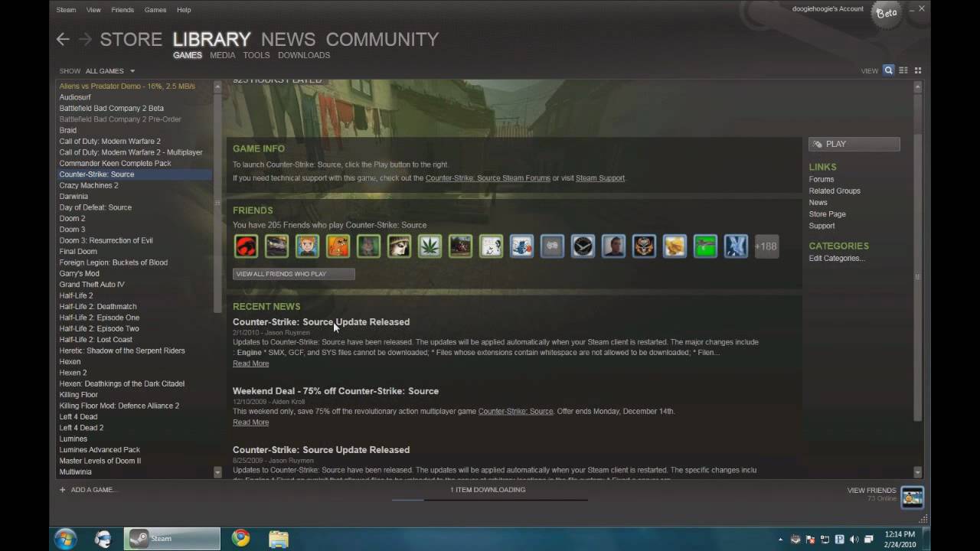Click the +188 friends overflow icon
Screen dimensions: 980x551
(766, 246)
